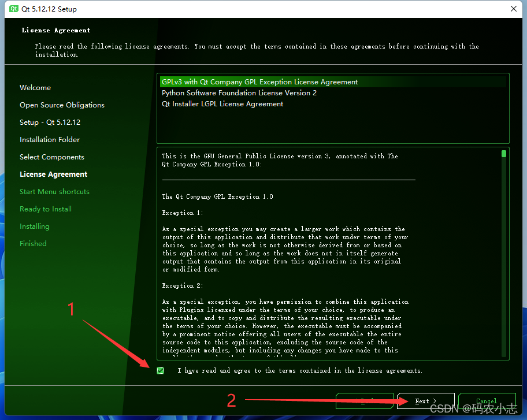The image size is (527, 420).
Task: Click the Setup - Qt 5.12.12 sidebar entry
Action: [x=51, y=122]
